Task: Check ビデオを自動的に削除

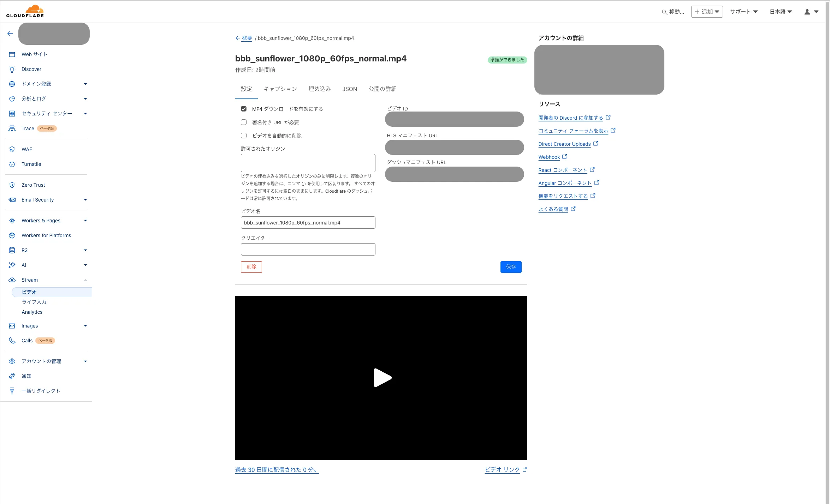Action: coord(244,135)
